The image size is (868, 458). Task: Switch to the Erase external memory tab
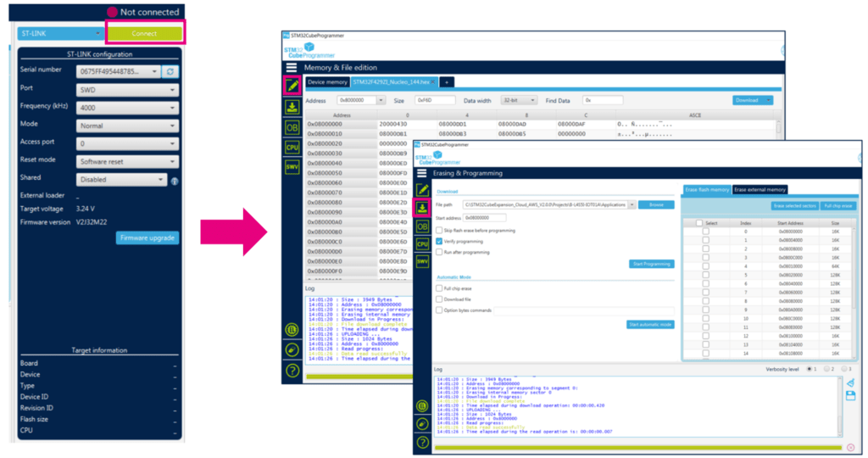coord(760,190)
